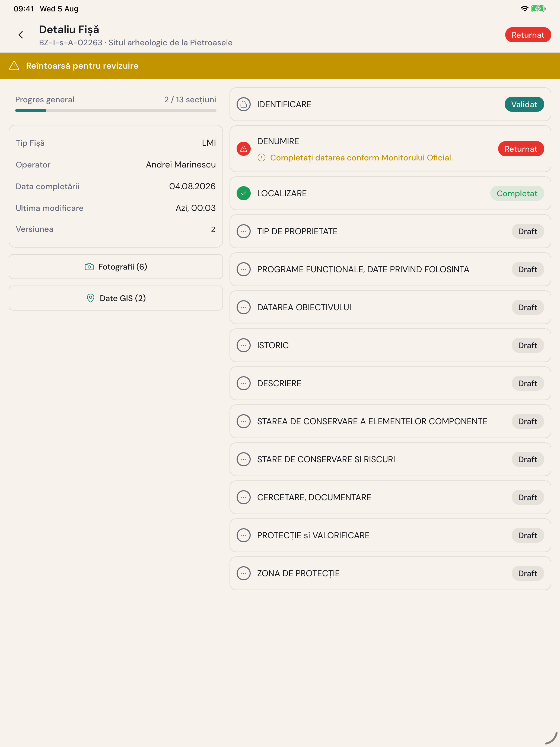Open the Fotografii (6) gallery
This screenshot has height=747, width=560.
[116, 267]
